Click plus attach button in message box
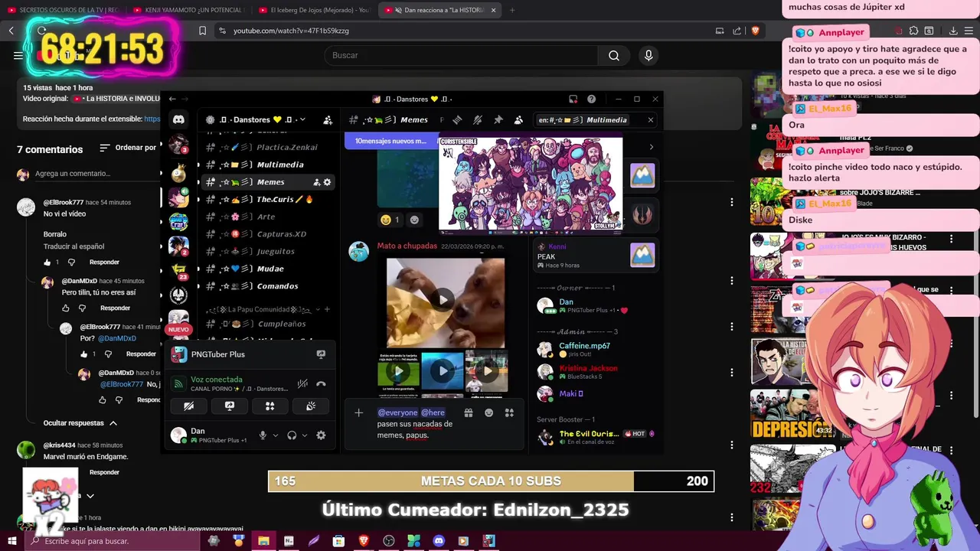The width and height of the screenshot is (980, 551). pos(358,413)
